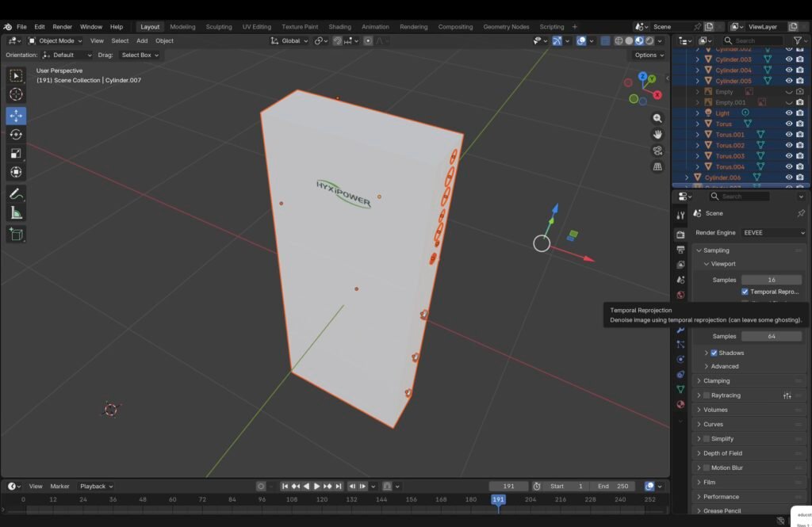This screenshot has height=527, width=812.
Task: Hide Torus.001 using its eye icon
Action: pos(788,135)
